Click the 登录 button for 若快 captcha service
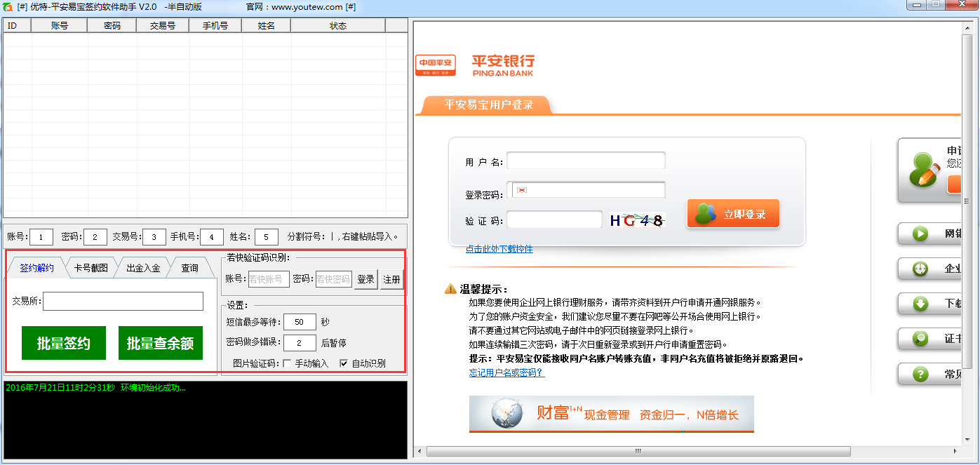Image resolution: width=980 pixels, height=465 pixels. [365, 279]
